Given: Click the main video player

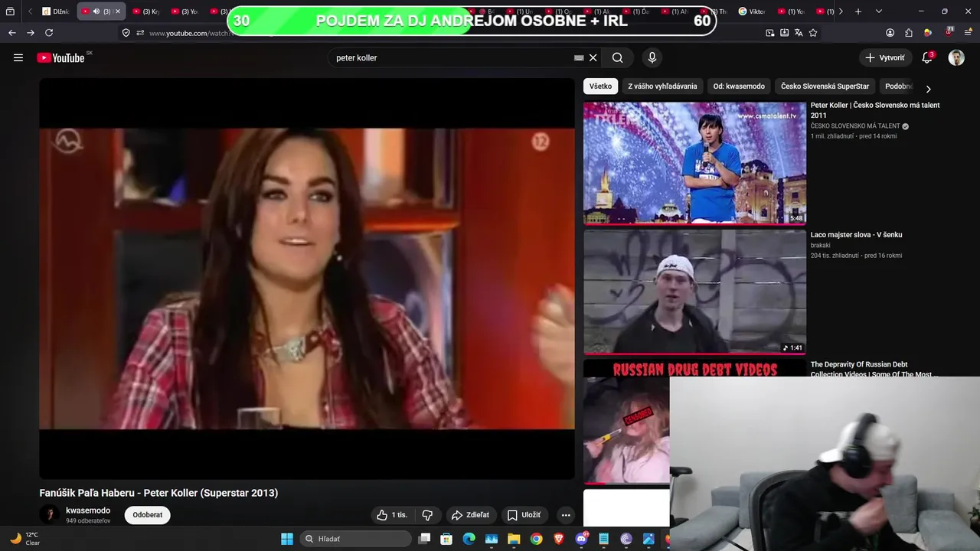Looking at the screenshot, I should [x=307, y=279].
